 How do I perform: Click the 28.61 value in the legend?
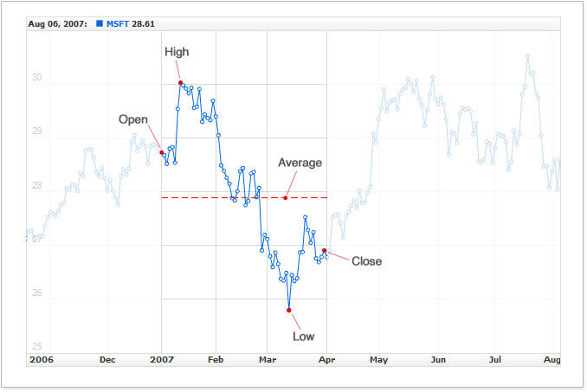pos(143,23)
